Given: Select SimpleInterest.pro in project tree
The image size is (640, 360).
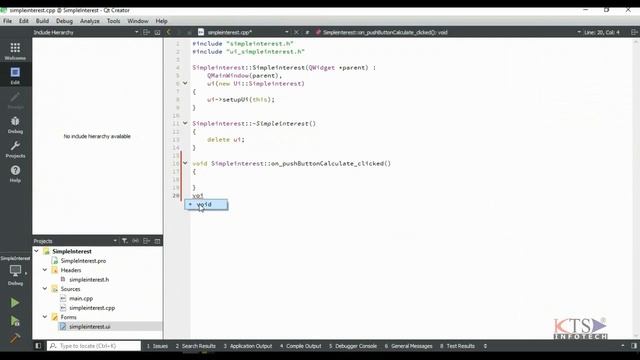Looking at the screenshot, I should tap(83, 260).
